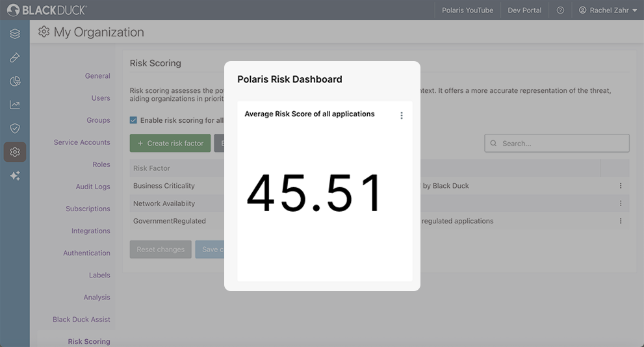Open the gear settings sidebar icon
The image size is (644, 347).
point(15,152)
